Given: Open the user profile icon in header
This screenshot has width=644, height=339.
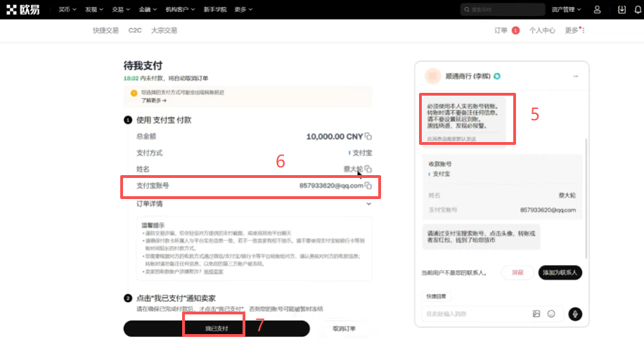Looking at the screenshot, I should [597, 9].
